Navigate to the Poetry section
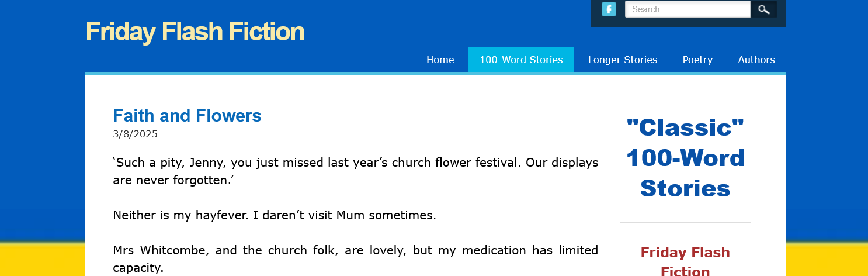Viewport: 868px width, 276px height. pyautogui.click(x=697, y=60)
